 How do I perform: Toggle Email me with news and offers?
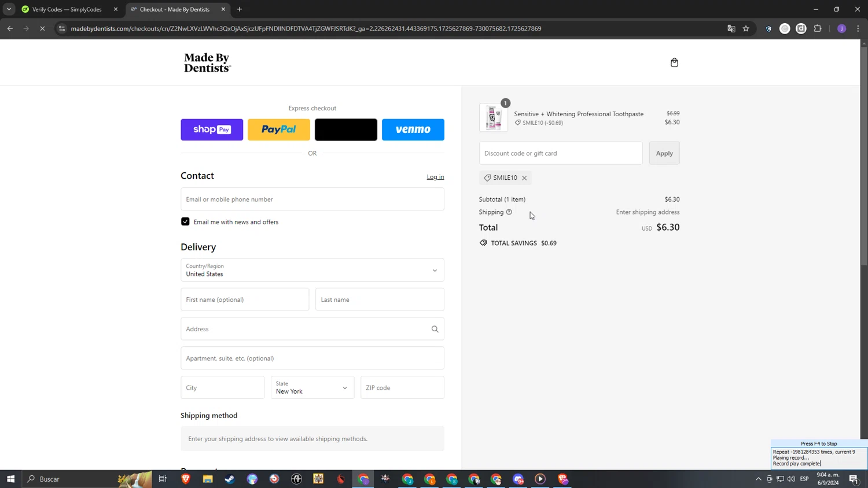click(x=185, y=222)
